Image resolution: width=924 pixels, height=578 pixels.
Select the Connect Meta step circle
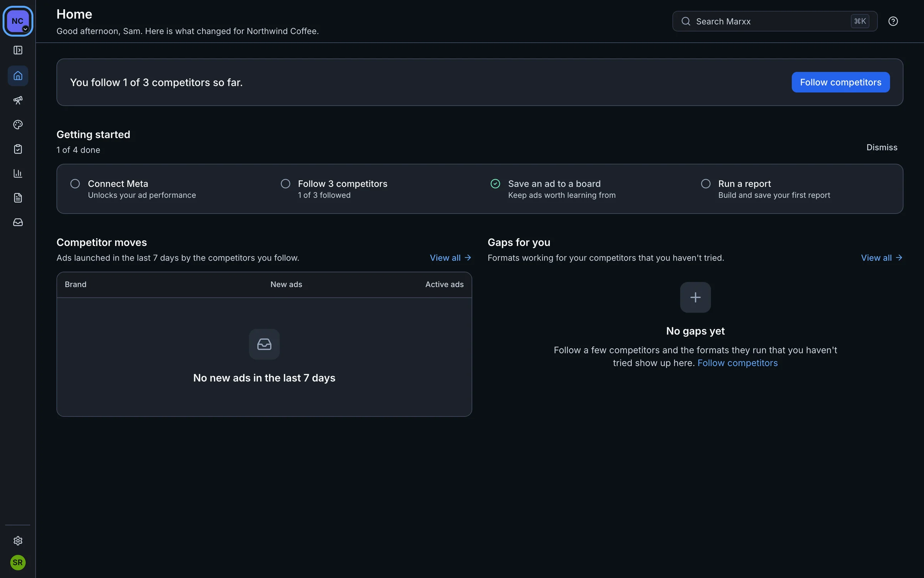(75, 184)
